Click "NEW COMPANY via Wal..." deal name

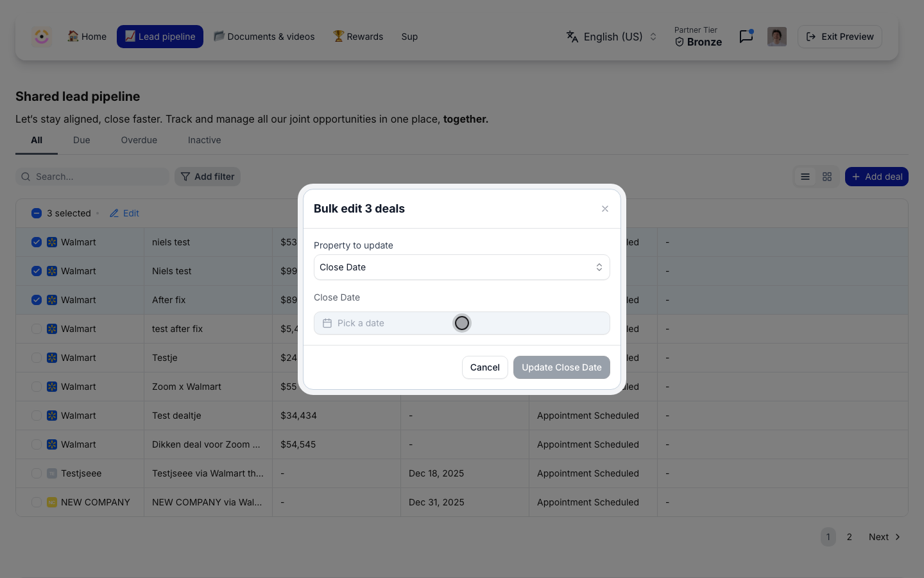(x=207, y=502)
